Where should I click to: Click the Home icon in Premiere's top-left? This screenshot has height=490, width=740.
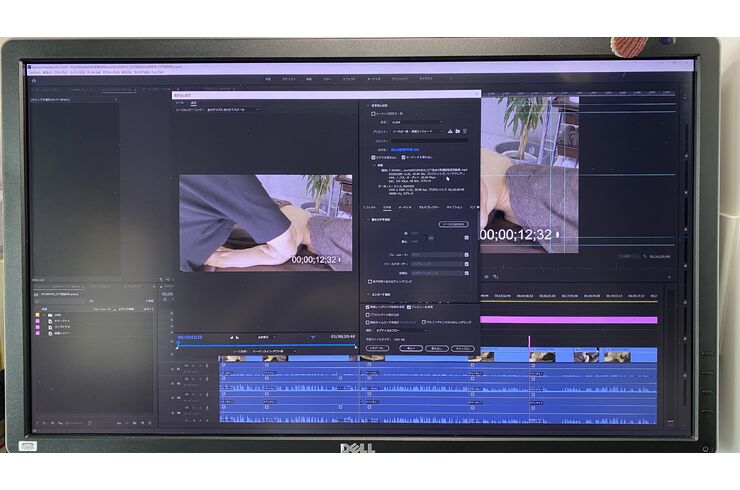[x=34, y=81]
